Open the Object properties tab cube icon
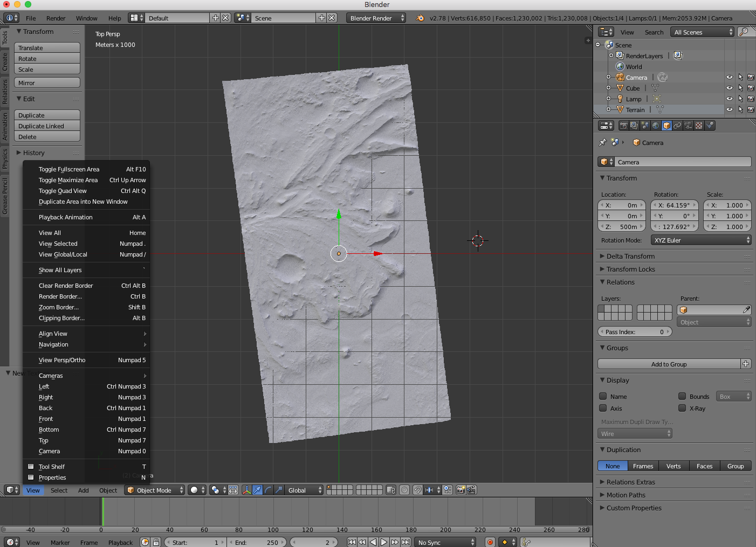756x547 pixels. [x=666, y=126]
